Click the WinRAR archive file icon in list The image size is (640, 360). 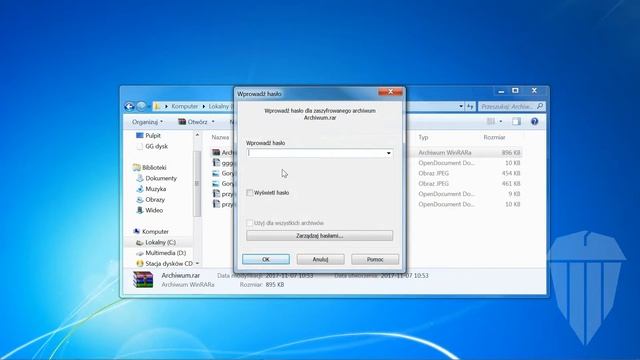tap(216, 152)
